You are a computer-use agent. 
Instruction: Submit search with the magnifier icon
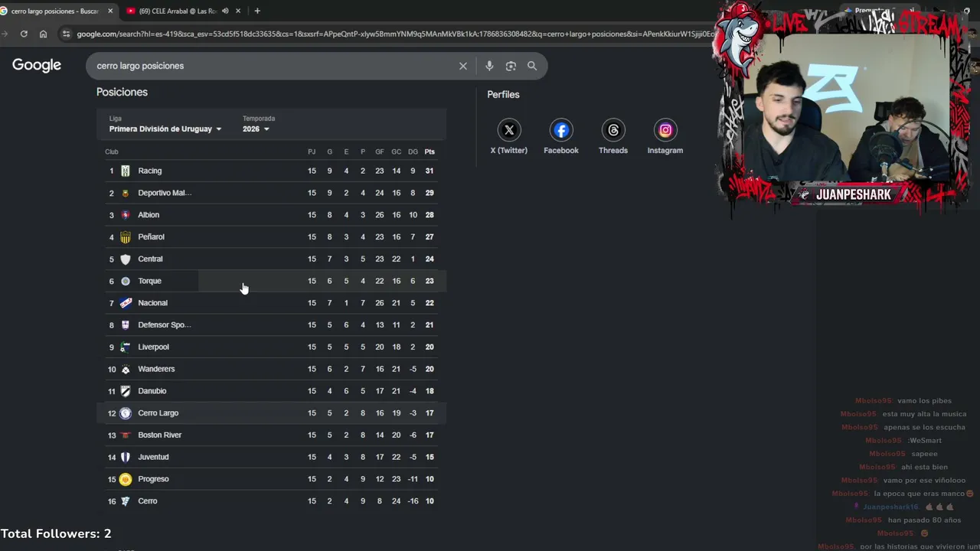(x=532, y=66)
